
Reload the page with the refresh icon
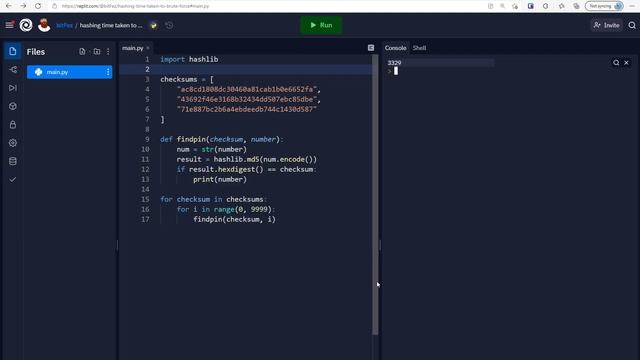[x=38, y=6]
